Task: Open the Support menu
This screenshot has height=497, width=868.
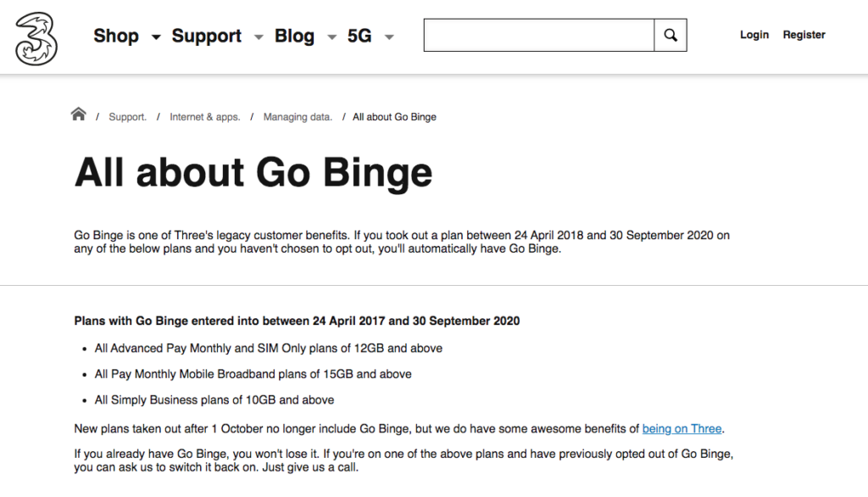Action: point(207,36)
